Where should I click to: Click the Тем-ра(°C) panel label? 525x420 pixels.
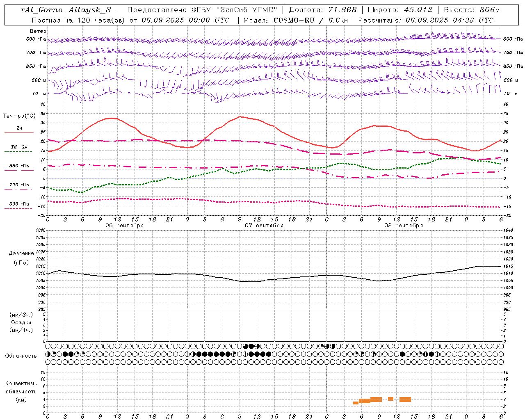[x=19, y=116]
